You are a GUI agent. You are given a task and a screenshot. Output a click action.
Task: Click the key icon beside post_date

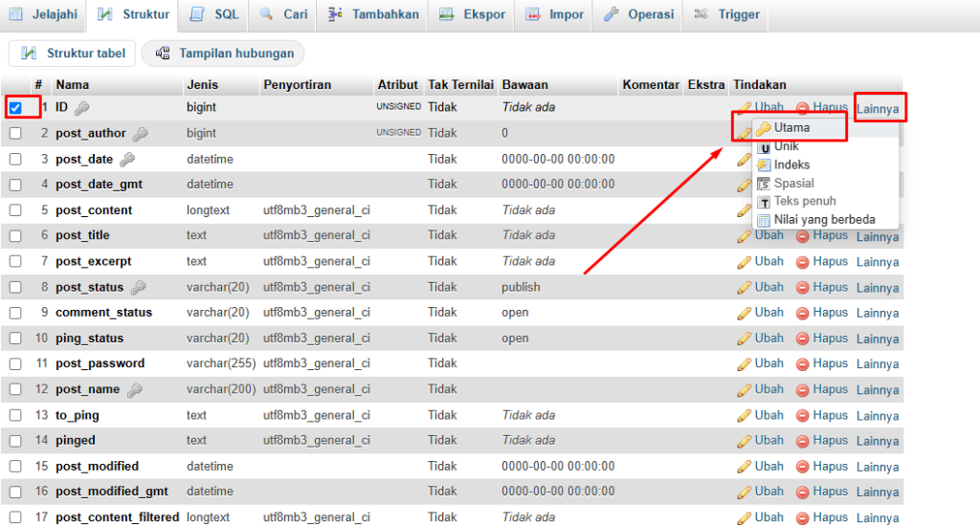[x=127, y=160]
